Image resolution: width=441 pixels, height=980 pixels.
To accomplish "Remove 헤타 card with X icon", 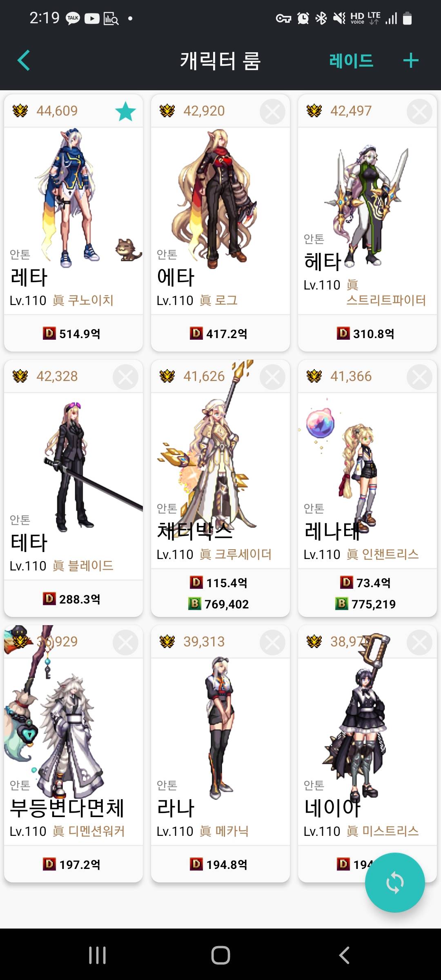I will (419, 111).
